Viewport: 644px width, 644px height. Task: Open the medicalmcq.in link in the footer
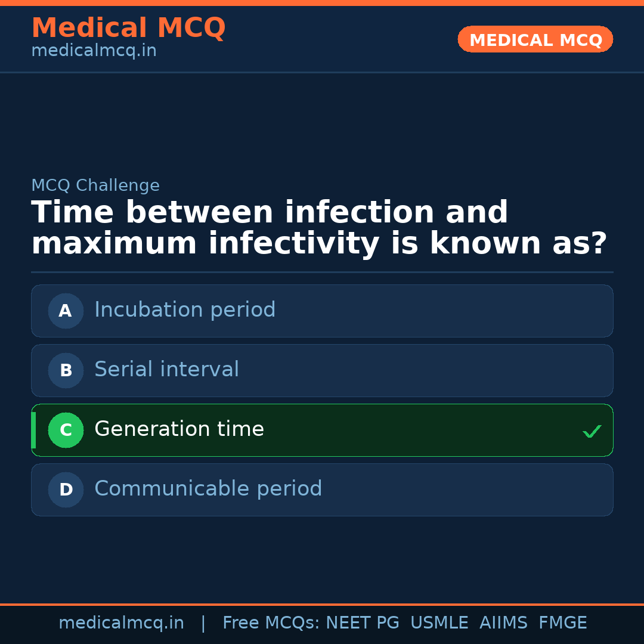(x=121, y=623)
